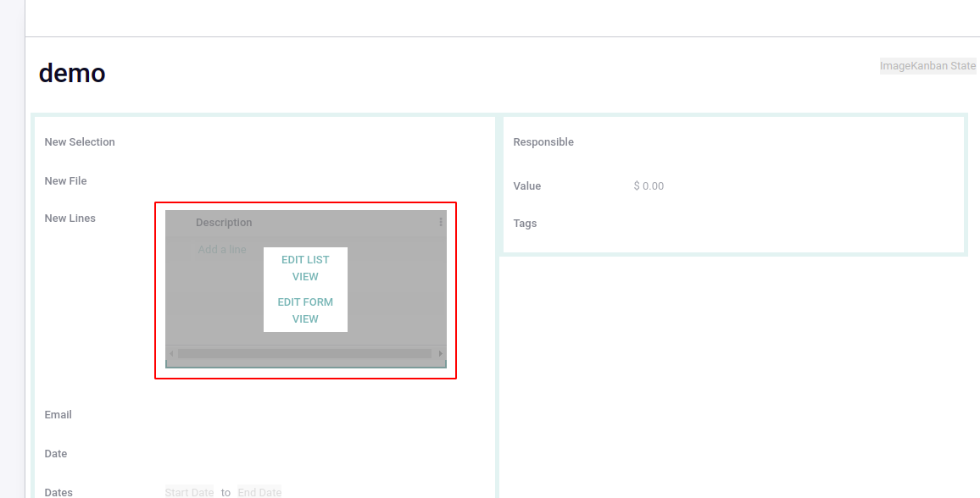The image size is (980, 498).
Task: Click the Start Date placeholder
Action: coord(189,492)
